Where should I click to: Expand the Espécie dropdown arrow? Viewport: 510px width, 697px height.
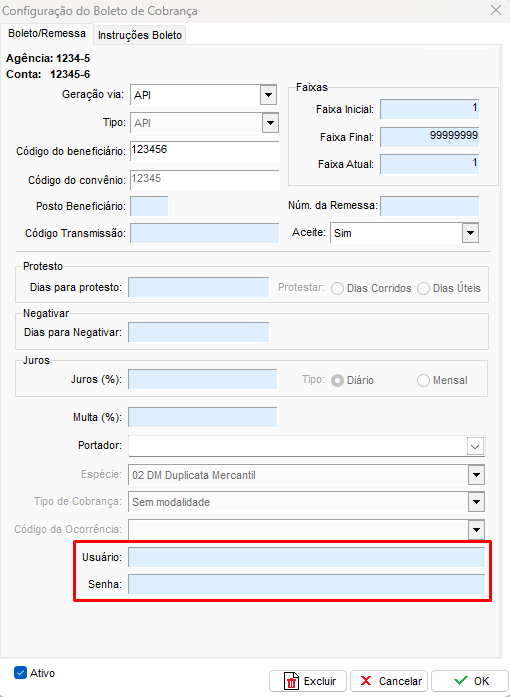click(476, 475)
